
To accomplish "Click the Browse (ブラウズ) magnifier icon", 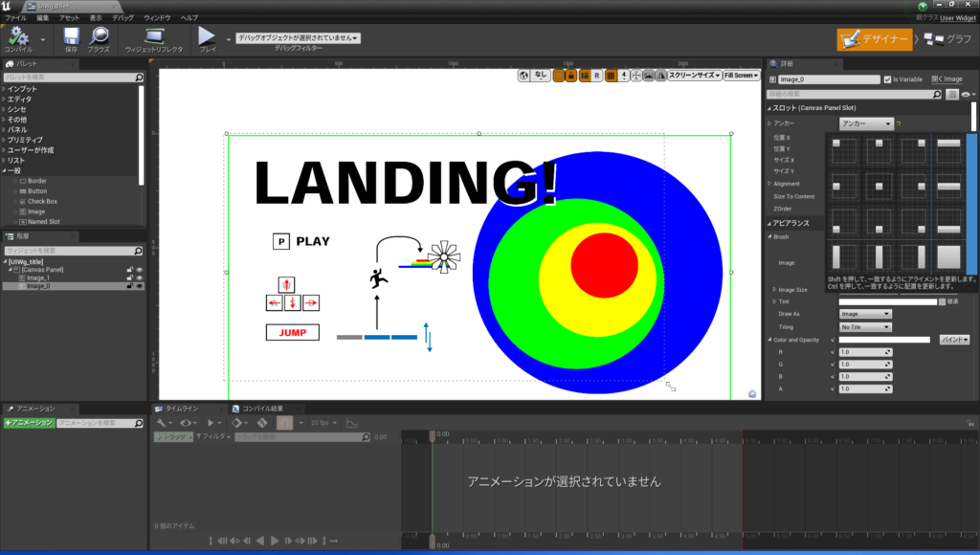I will (99, 36).
